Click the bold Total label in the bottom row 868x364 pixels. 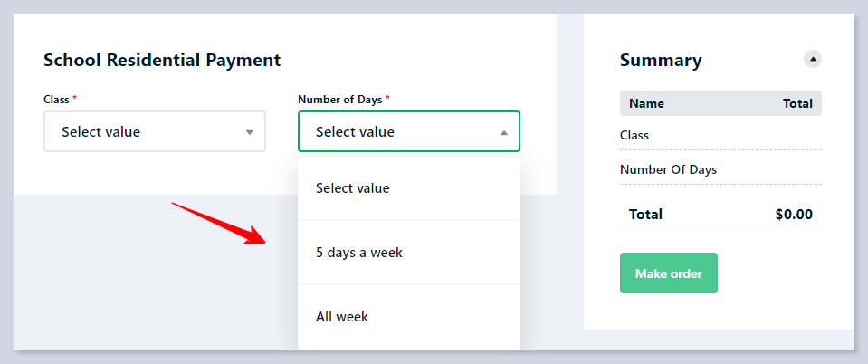[645, 215]
